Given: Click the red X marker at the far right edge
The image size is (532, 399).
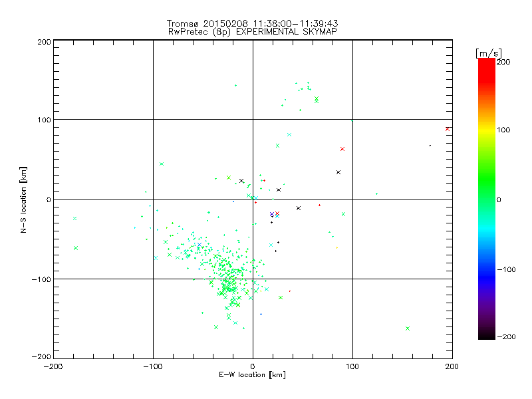Looking at the screenshot, I should click(448, 129).
